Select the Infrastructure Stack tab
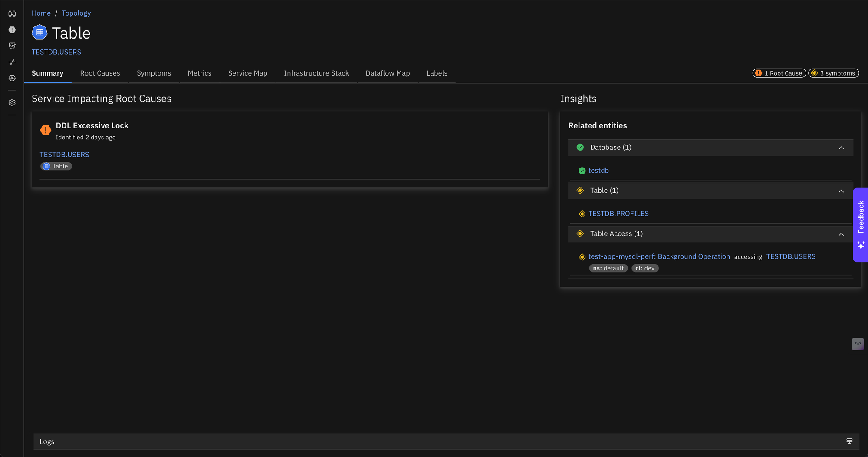Screen dimensions: 868x457 tap(316, 73)
